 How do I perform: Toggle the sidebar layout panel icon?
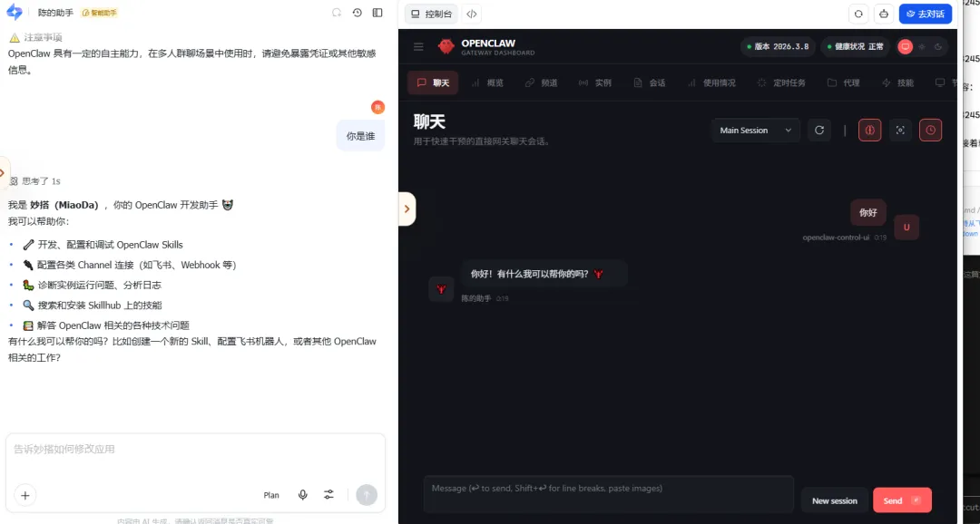pyautogui.click(x=377, y=13)
